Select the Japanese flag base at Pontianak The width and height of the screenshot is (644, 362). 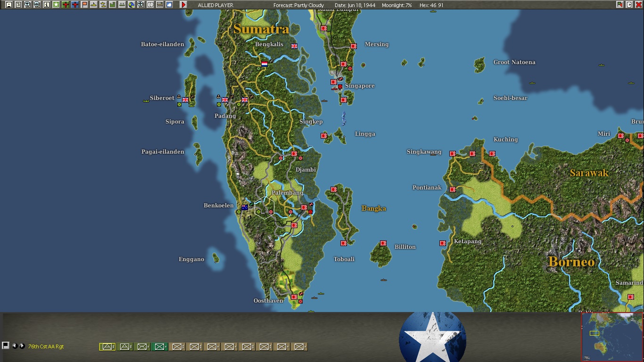[453, 189]
